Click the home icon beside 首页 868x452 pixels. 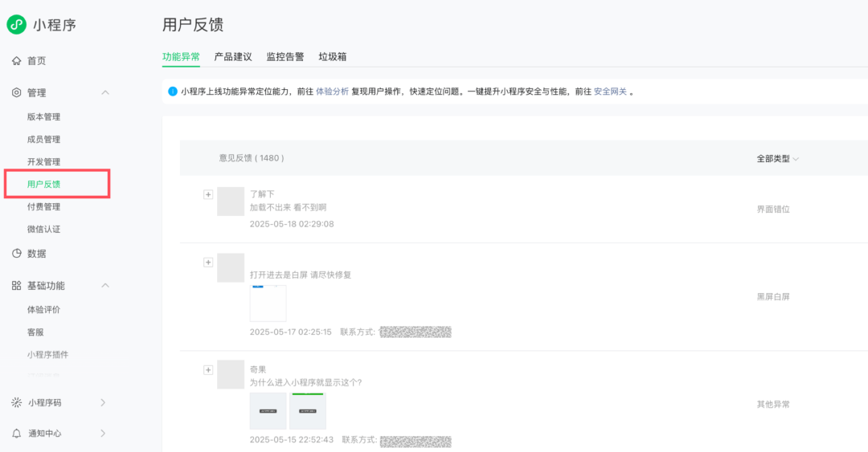coord(17,61)
